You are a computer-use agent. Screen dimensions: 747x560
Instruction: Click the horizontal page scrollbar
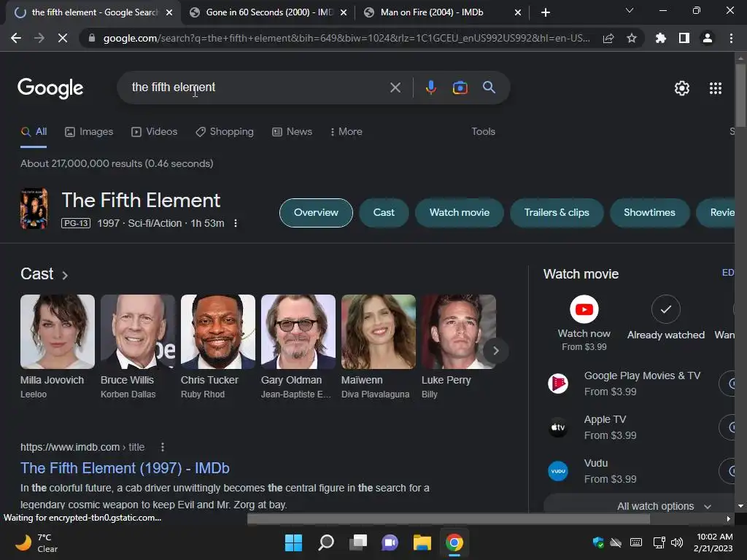tap(448, 518)
